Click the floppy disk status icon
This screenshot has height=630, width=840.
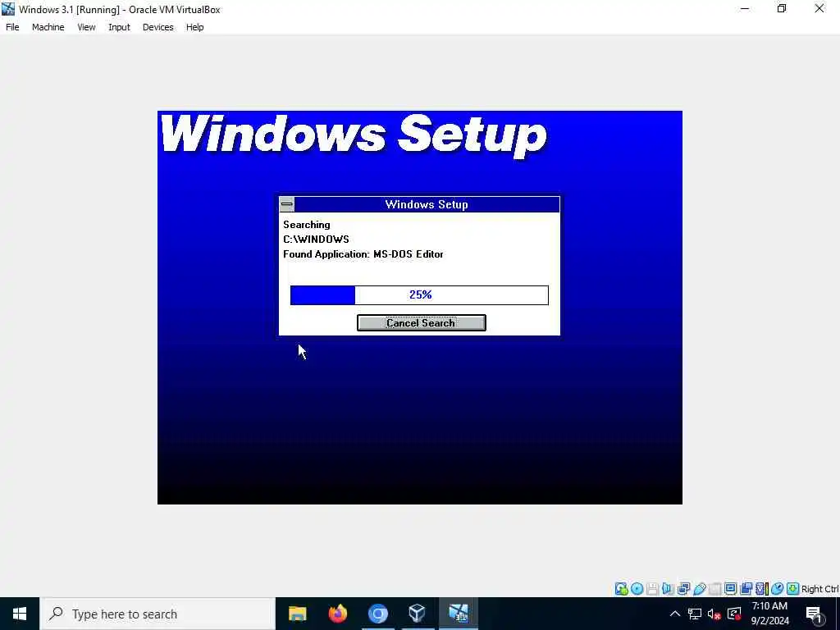tap(652, 589)
